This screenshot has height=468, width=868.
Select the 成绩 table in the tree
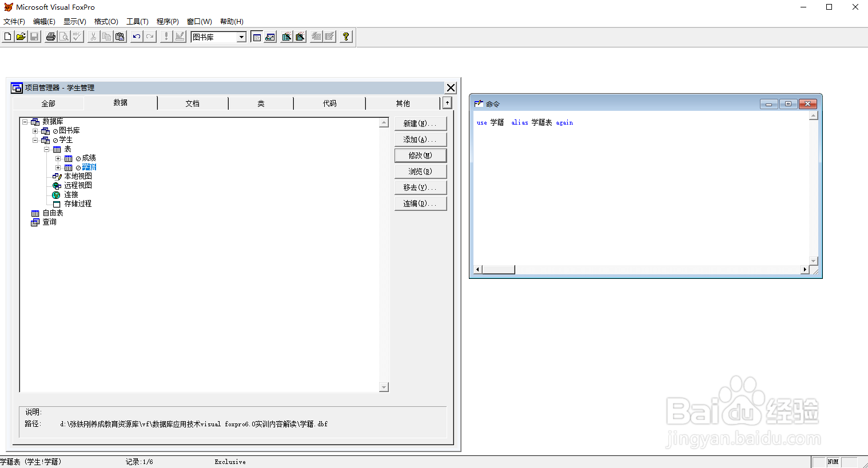click(89, 158)
